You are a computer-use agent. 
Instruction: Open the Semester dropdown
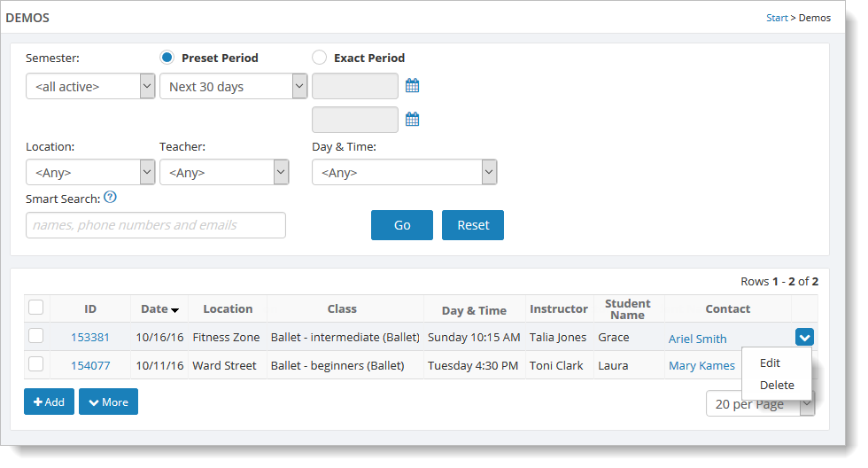pyautogui.click(x=90, y=86)
